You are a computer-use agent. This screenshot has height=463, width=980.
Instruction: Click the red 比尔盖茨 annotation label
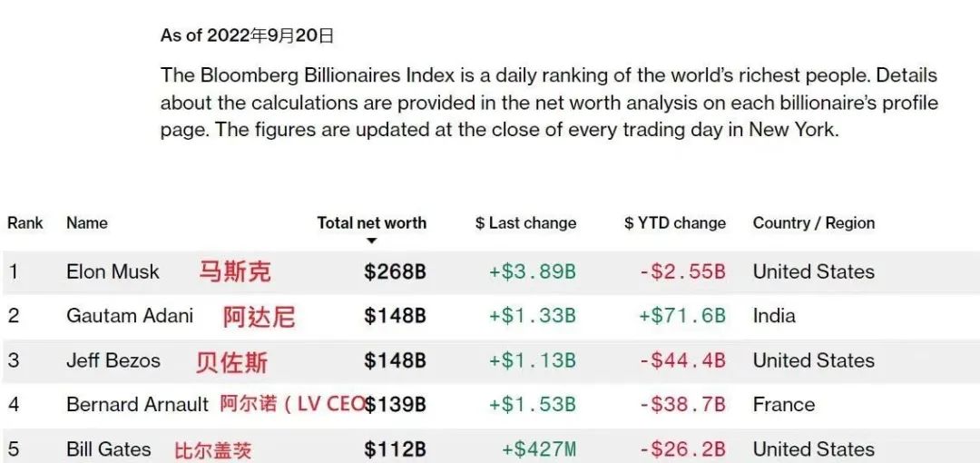coord(212,450)
